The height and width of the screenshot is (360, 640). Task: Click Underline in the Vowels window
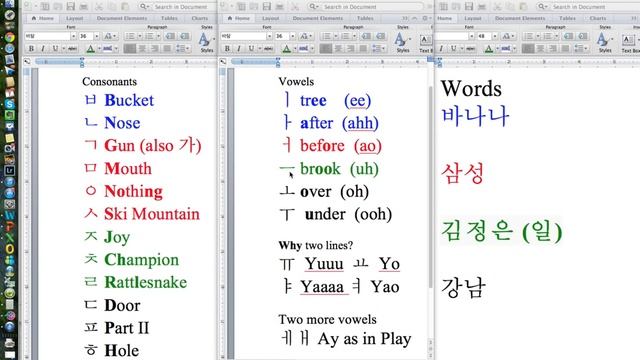click(x=251, y=49)
